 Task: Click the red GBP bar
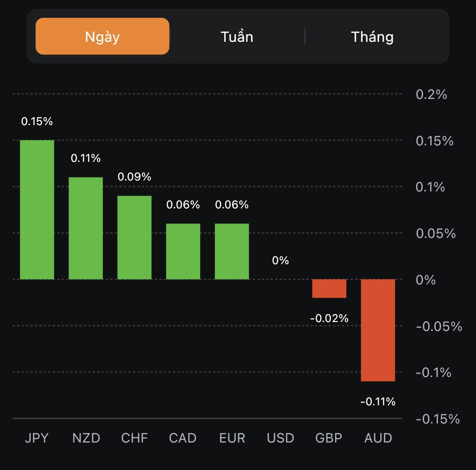coord(329,289)
